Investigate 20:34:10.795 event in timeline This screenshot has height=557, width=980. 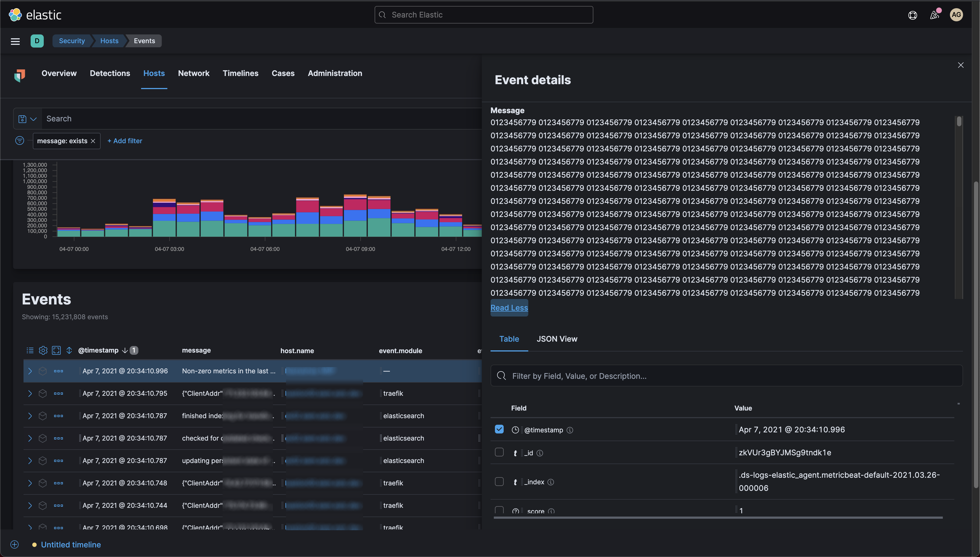[42, 393]
